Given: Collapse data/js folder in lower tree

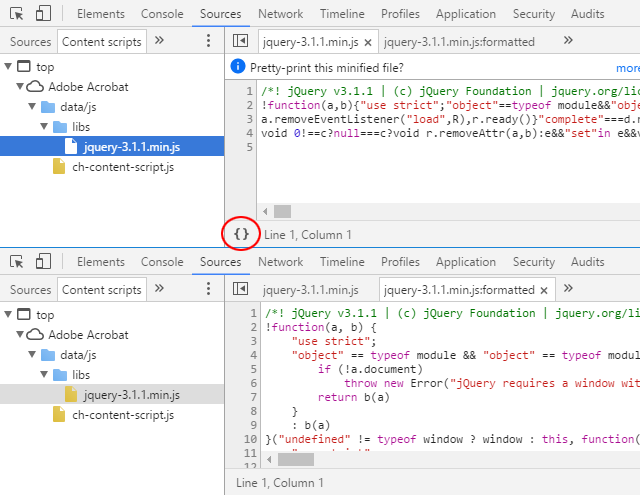Looking at the screenshot, I should (x=32, y=354).
